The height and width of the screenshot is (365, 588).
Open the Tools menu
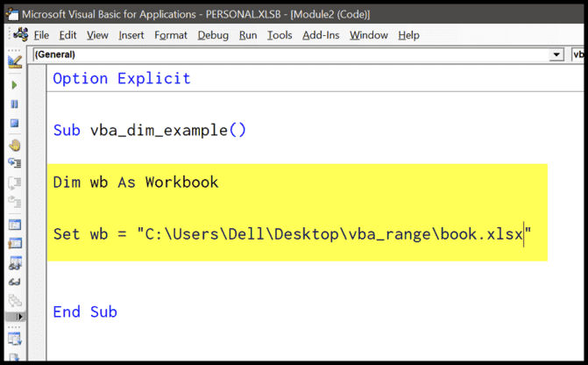click(280, 35)
